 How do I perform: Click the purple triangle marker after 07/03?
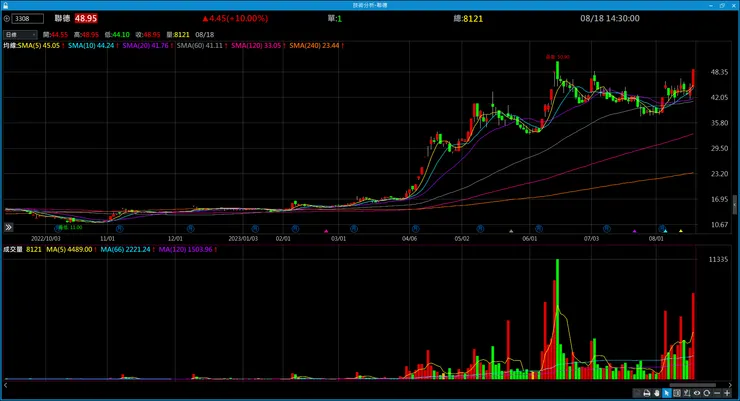click(634, 231)
